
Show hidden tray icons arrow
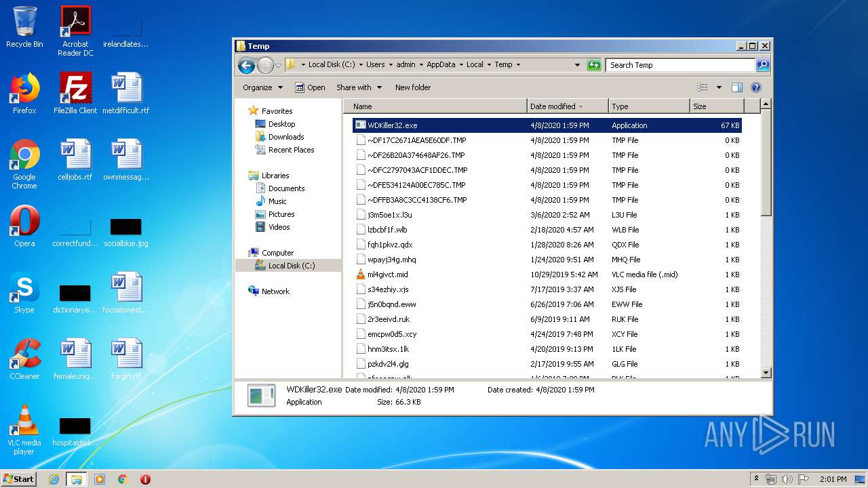[756, 479]
